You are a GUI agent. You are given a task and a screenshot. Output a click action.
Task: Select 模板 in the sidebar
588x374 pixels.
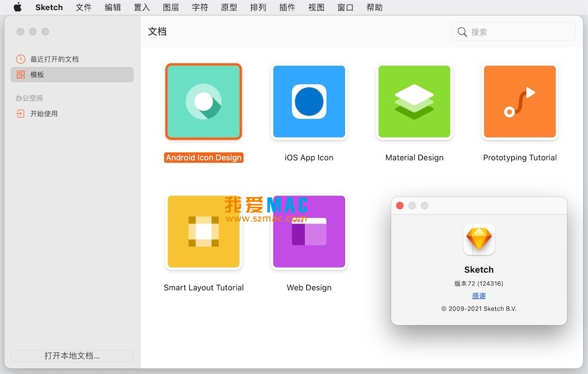click(72, 75)
